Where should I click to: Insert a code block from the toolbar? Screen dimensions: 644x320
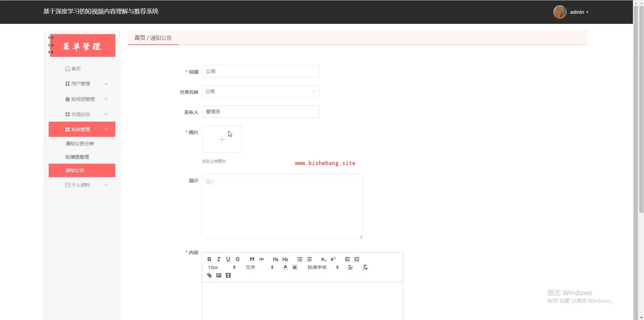[x=261, y=259]
